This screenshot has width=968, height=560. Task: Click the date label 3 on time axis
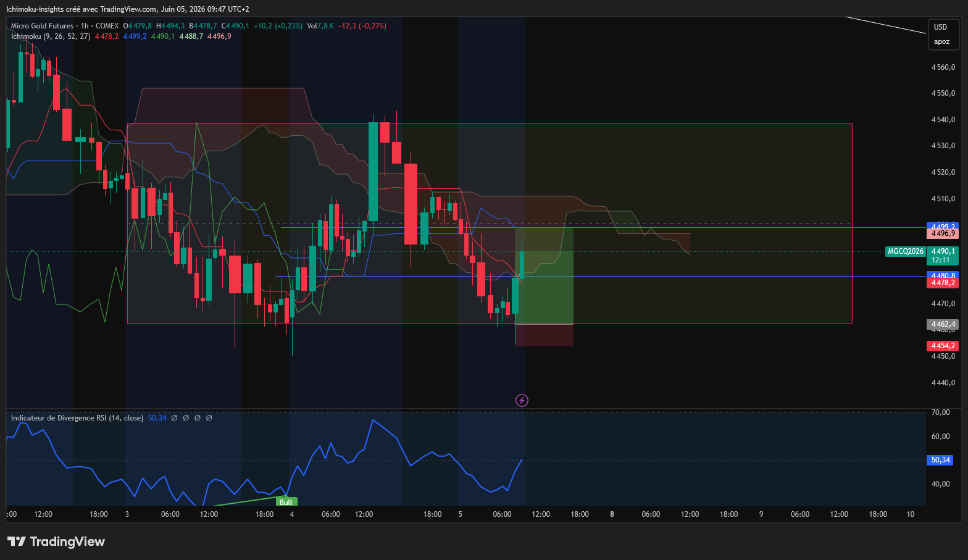pyautogui.click(x=127, y=514)
